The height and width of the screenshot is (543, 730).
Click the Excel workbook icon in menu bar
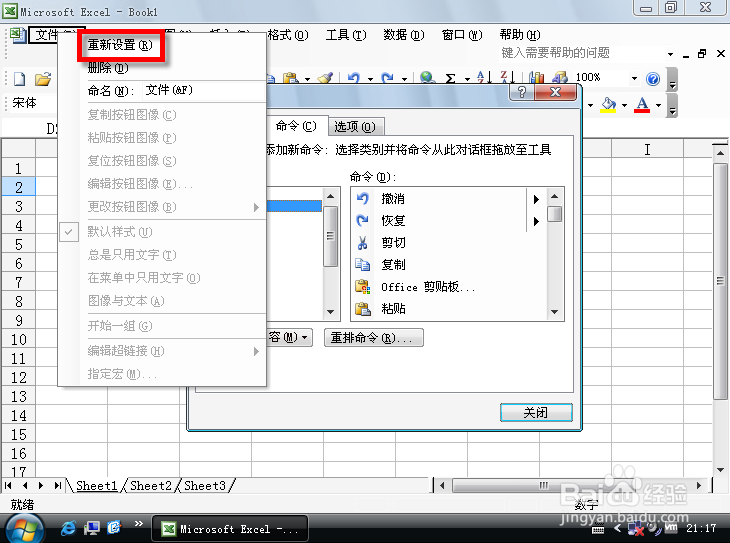click(17, 35)
